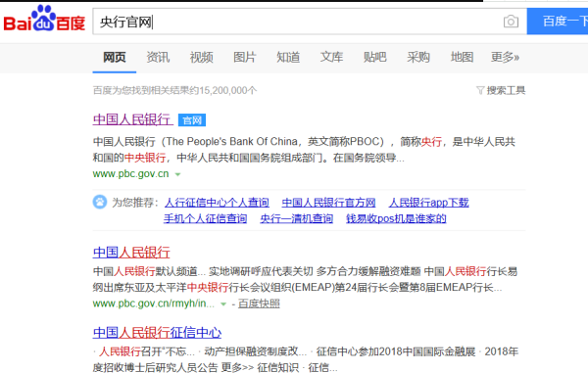The height and width of the screenshot is (373, 588).
Task: Open second result titled 中国人民银行
Action: (131, 253)
